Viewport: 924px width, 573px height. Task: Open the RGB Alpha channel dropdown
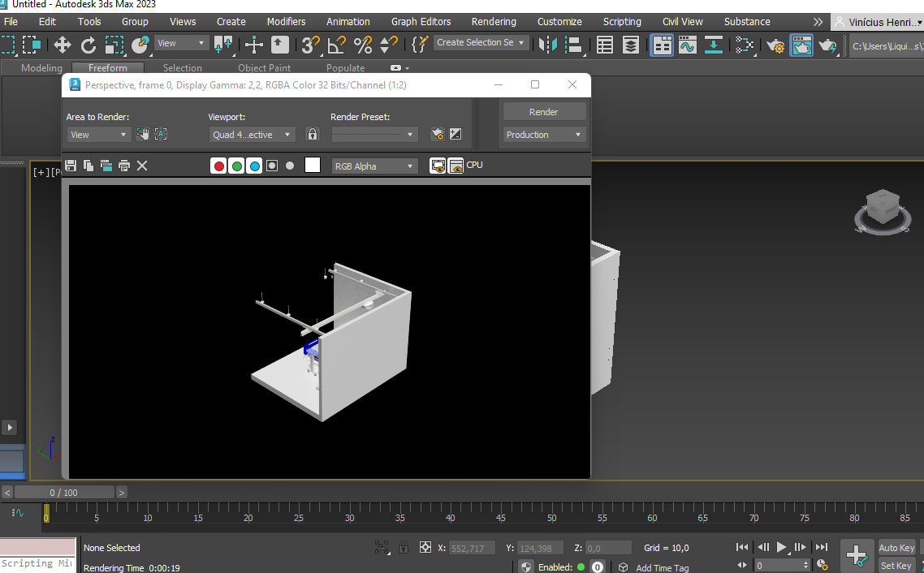point(375,166)
